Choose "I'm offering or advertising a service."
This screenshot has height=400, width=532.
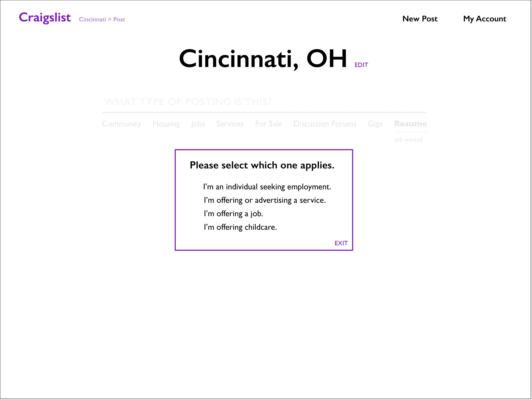[265, 200]
